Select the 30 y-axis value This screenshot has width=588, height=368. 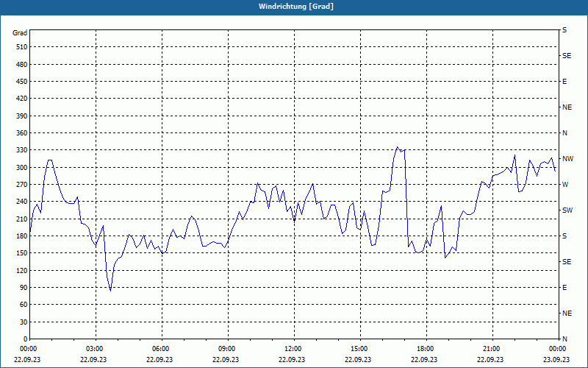point(24,322)
